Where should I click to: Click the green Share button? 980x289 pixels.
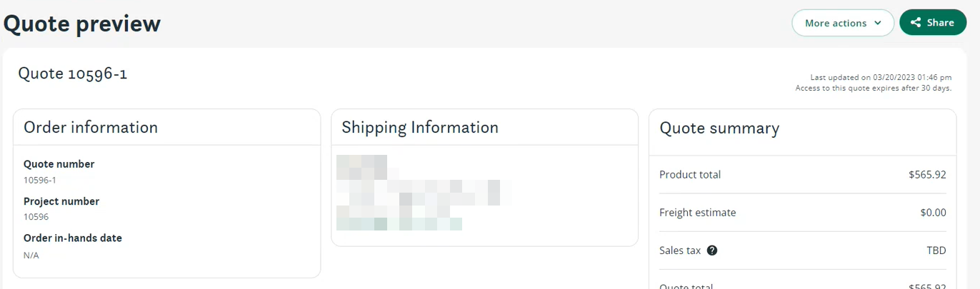[x=933, y=23]
